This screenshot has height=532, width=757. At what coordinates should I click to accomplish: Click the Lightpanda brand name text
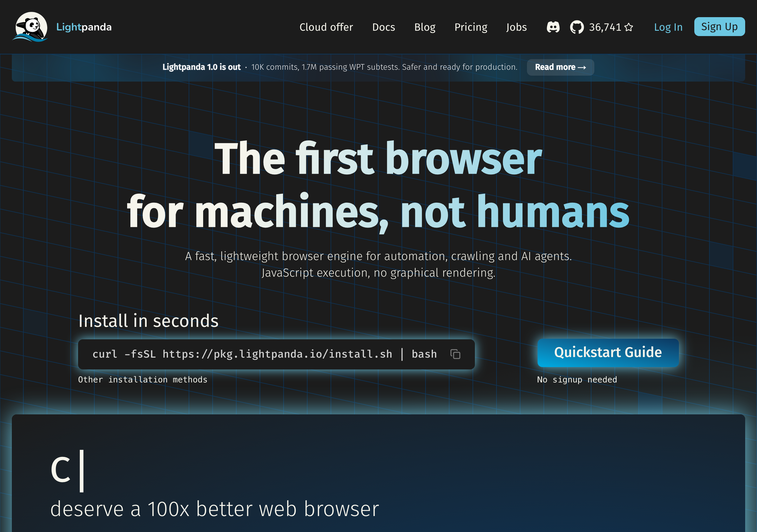pyautogui.click(x=84, y=27)
